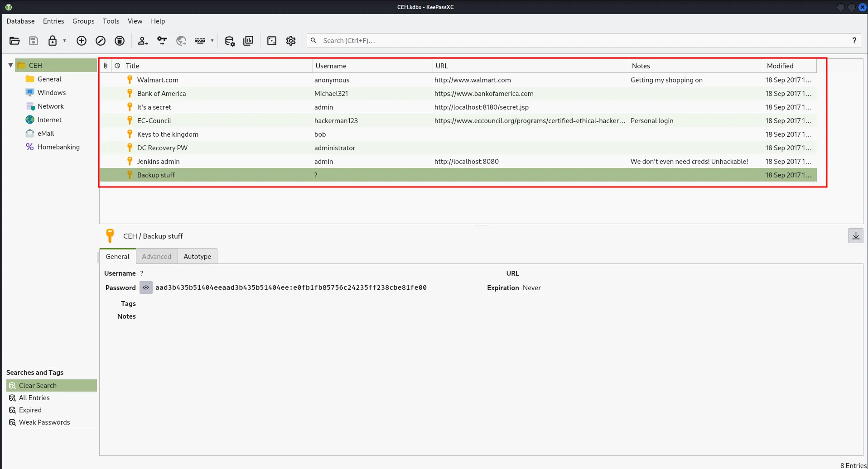Copy username to clipboard from the toolbar
Image resolution: width=868 pixels, height=469 pixels.
(143, 41)
